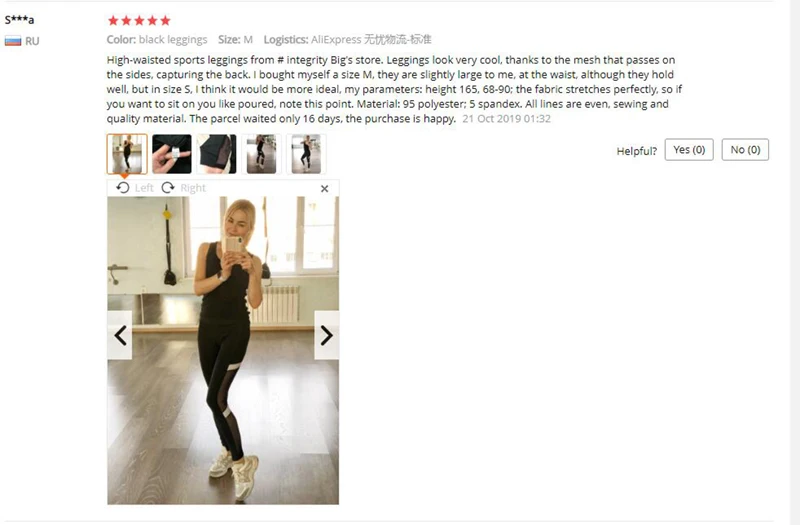Screen dimensions: 800x525
Task: Mark the review helpful with Yes (0)
Action: (689, 149)
